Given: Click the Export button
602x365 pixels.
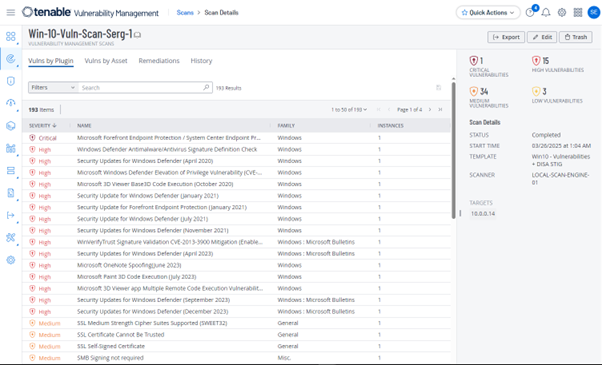Looking at the screenshot, I should (x=506, y=37).
